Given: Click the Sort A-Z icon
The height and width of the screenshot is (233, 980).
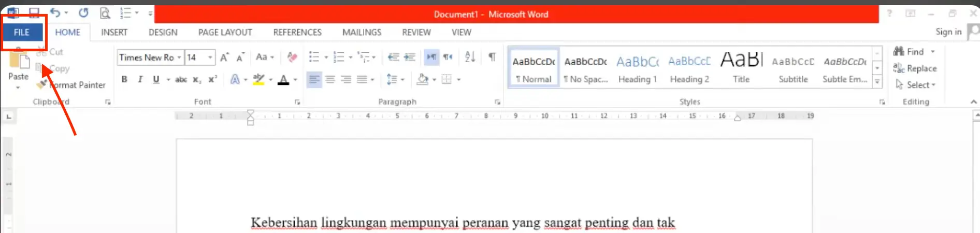Looking at the screenshot, I should click(470, 57).
